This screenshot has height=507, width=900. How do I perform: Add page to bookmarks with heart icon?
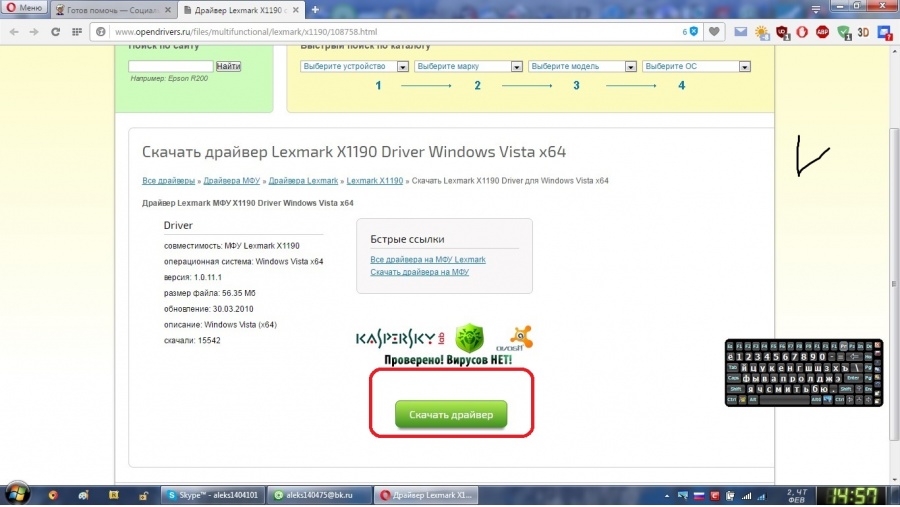(713, 32)
